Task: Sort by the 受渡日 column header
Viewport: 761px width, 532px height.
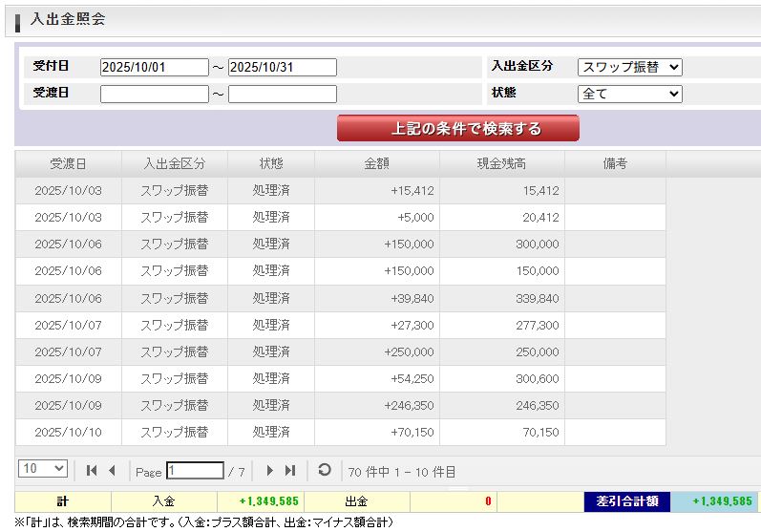Action: pyautogui.click(x=68, y=163)
